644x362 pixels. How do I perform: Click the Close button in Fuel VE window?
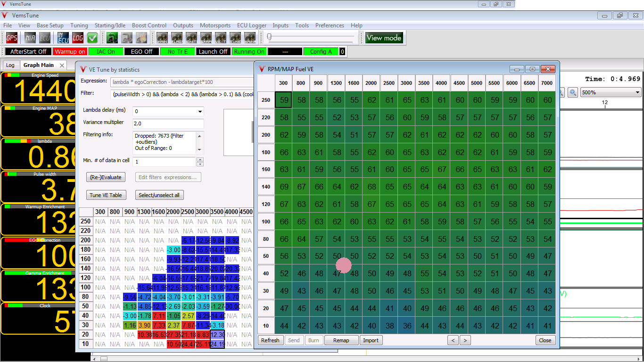(545, 340)
